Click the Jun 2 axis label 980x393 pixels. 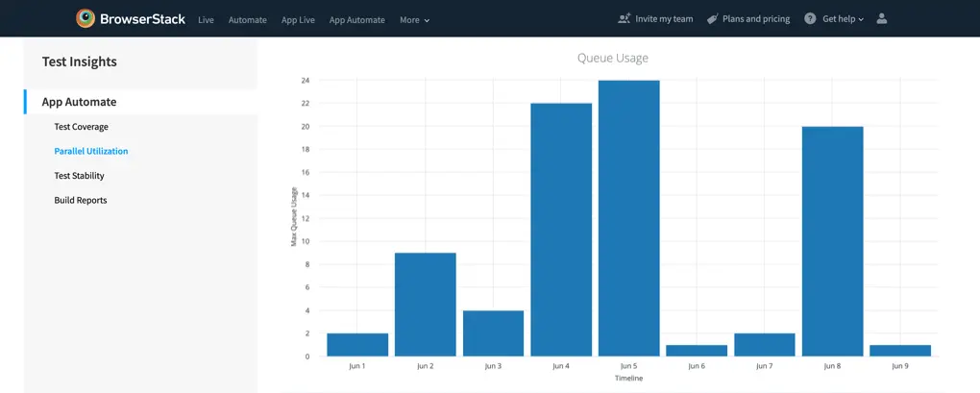click(x=425, y=366)
